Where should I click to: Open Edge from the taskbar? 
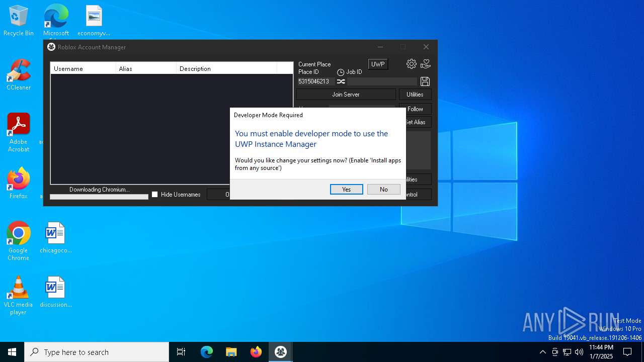point(207,352)
